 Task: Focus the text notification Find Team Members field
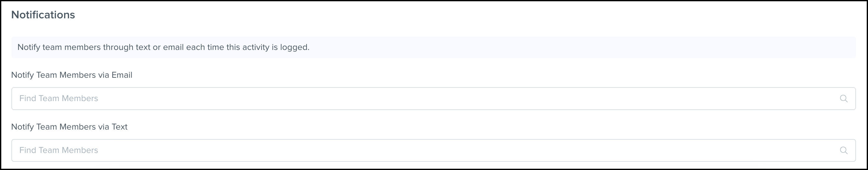[433, 150]
